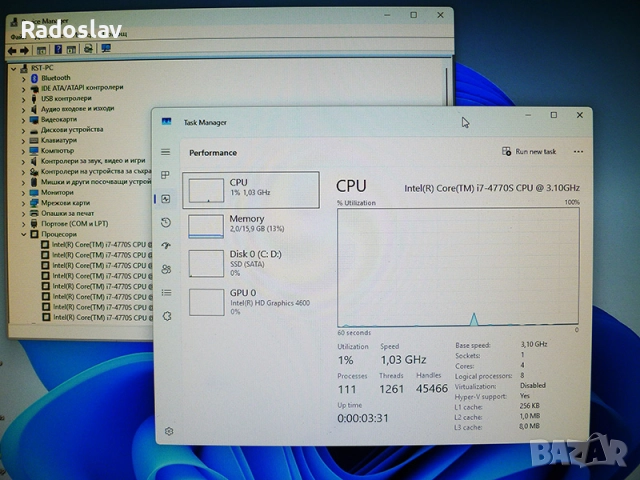
Task: Expand USB контролери category
Action: (x=23, y=100)
